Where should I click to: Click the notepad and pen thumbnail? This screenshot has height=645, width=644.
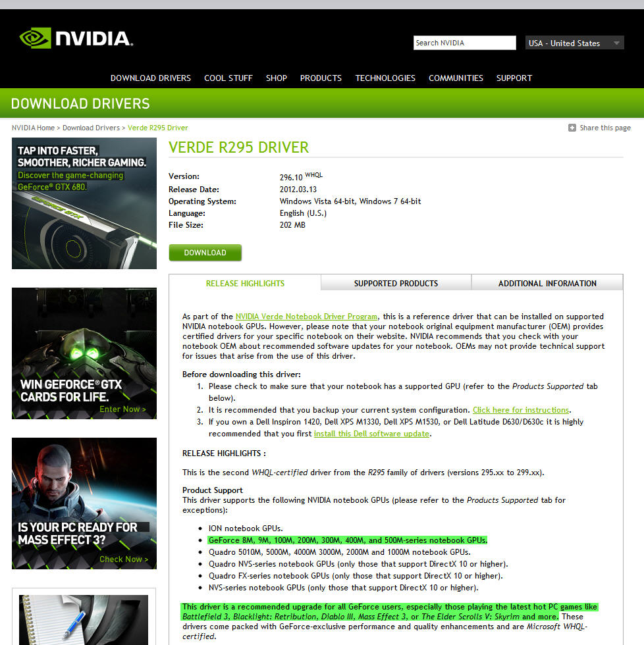click(x=84, y=619)
